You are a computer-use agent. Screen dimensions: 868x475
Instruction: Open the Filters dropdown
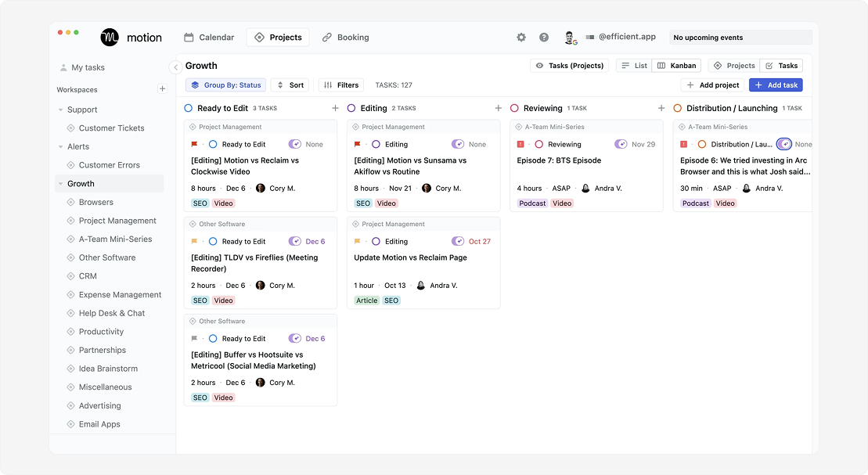pyautogui.click(x=341, y=85)
